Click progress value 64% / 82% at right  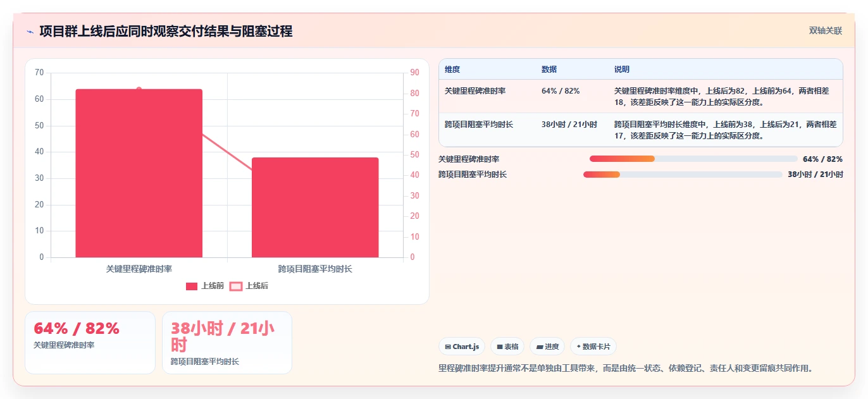pos(822,159)
